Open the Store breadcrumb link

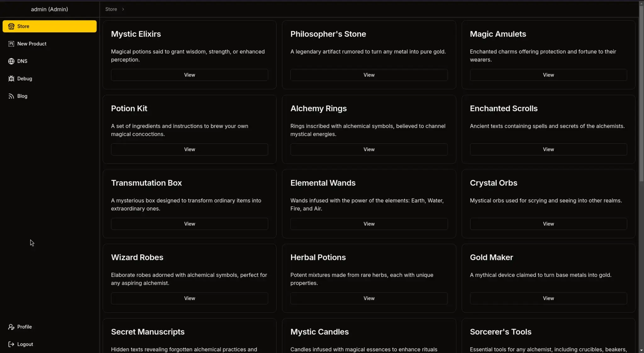coord(111,9)
